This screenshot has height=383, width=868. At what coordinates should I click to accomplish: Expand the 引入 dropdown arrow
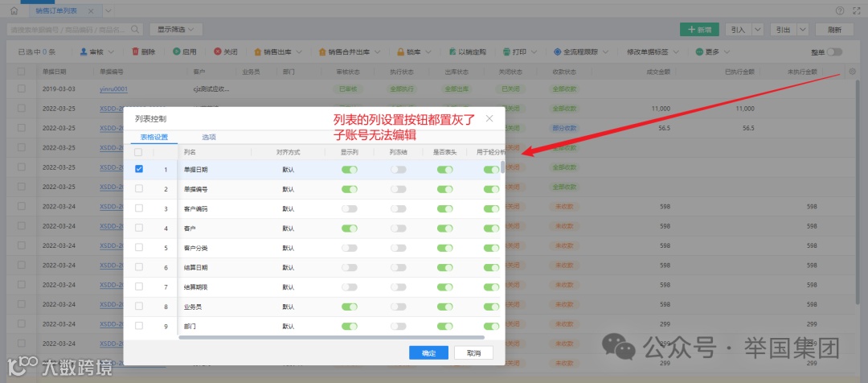coord(758,30)
